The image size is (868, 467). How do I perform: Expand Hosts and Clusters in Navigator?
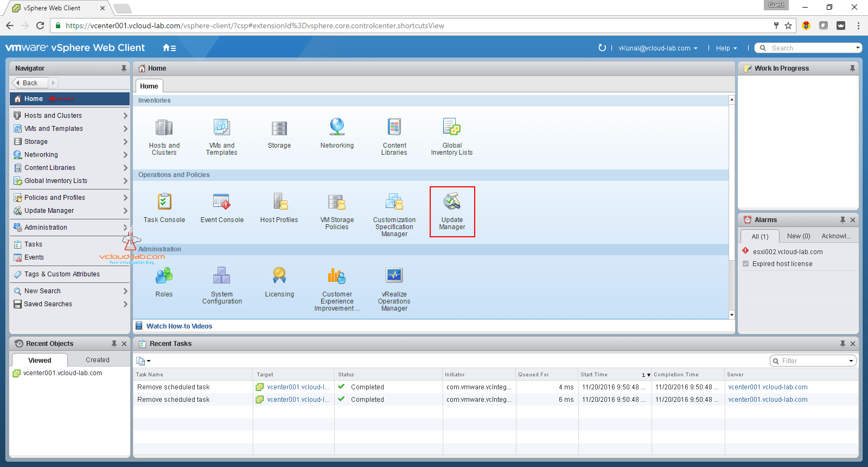click(125, 116)
